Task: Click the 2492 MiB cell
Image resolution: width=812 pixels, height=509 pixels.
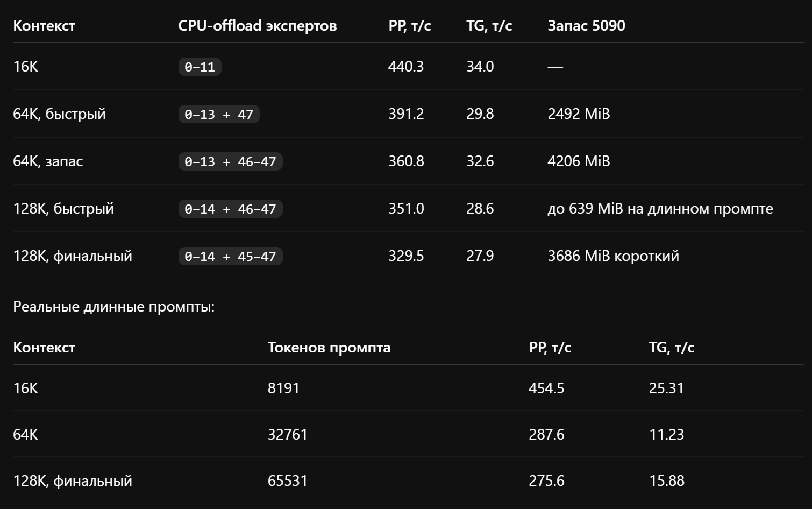Action: [x=579, y=114]
